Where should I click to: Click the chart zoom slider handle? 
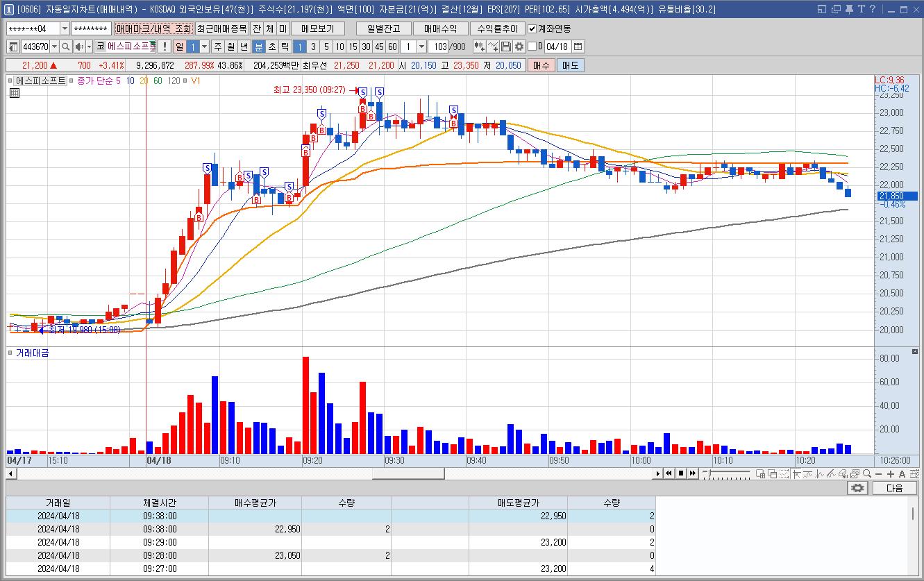(709, 473)
